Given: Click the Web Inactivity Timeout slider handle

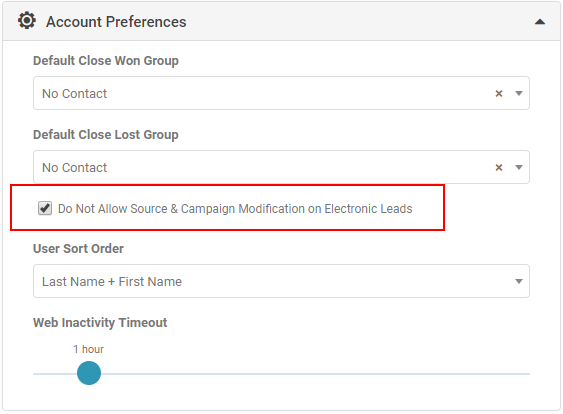Looking at the screenshot, I should (89, 373).
